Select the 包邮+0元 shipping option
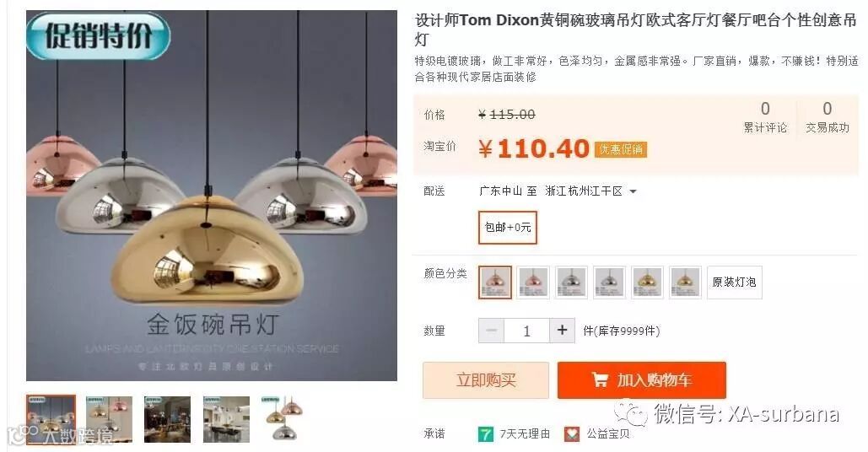The height and width of the screenshot is (452, 868). pyautogui.click(x=508, y=228)
